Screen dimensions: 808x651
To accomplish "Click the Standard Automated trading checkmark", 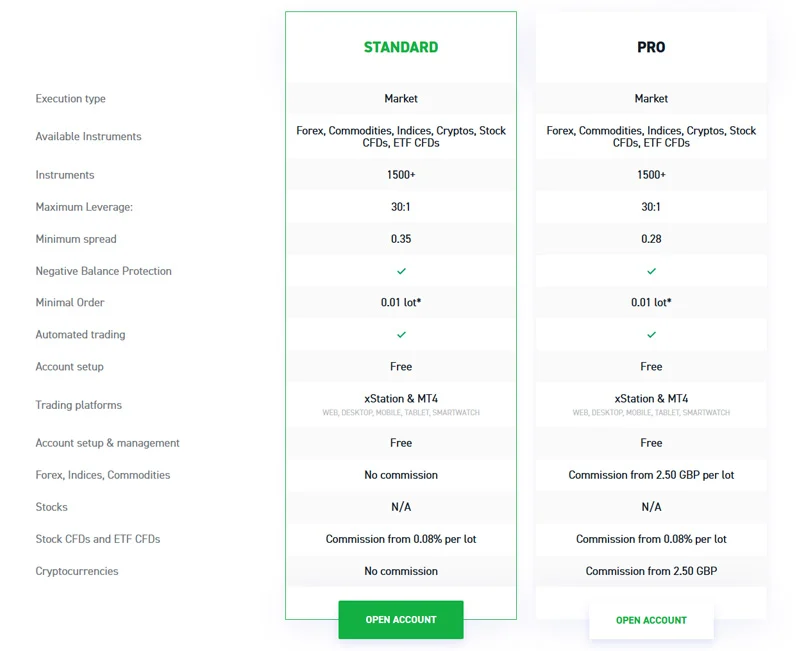I will (x=401, y=335).
